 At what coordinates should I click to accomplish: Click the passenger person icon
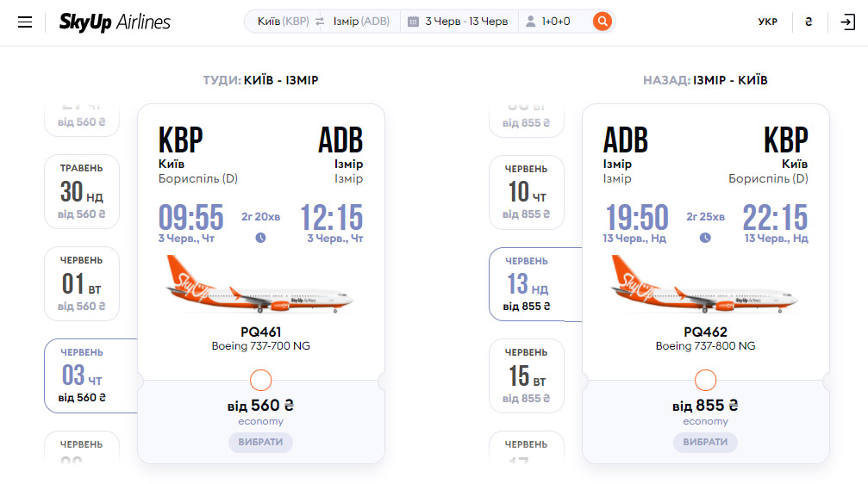point(530,22)
